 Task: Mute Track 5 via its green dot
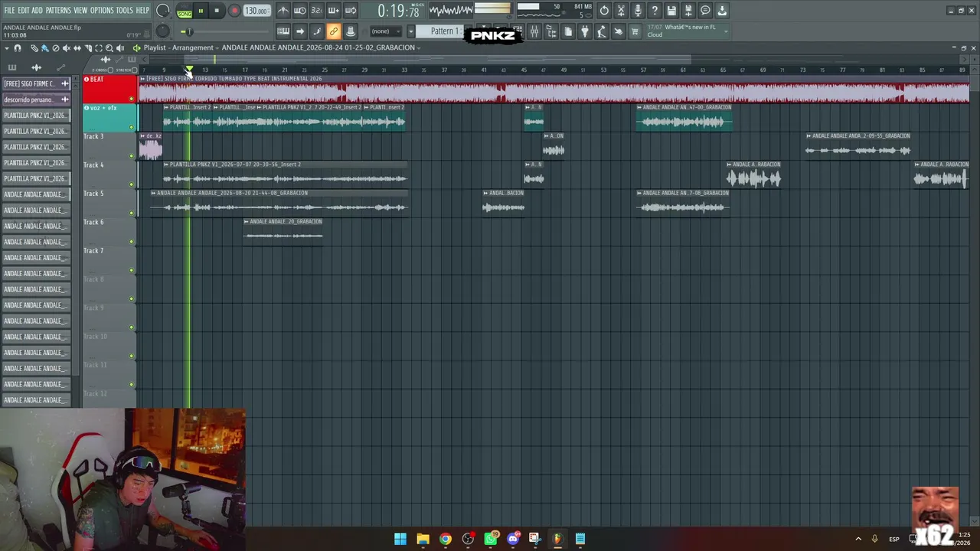point(132,213)
